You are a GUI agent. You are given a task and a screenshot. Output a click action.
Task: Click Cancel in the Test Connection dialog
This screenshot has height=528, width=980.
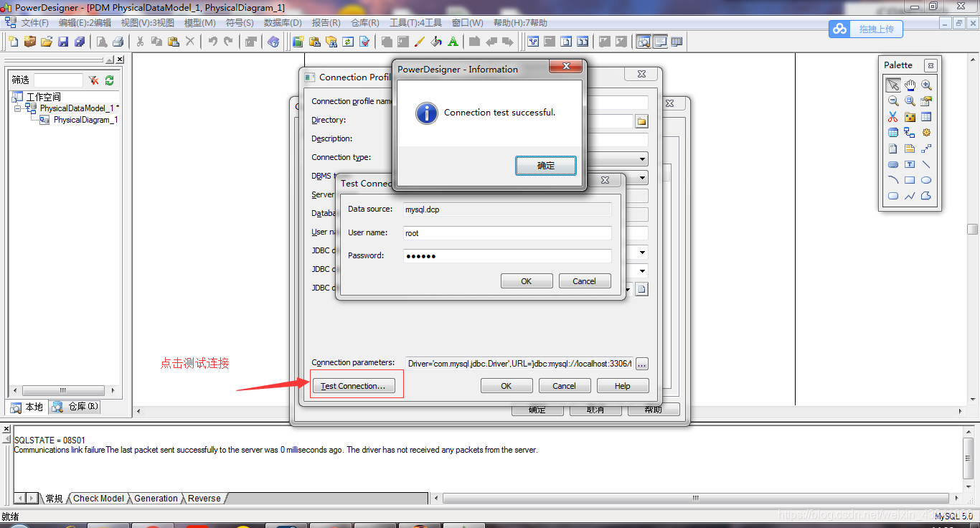click(585, 281)
